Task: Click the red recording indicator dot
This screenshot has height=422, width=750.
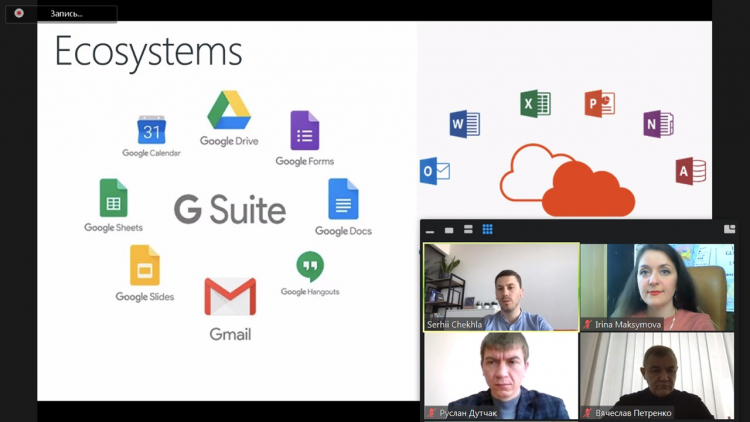Action: click(19, 13)
